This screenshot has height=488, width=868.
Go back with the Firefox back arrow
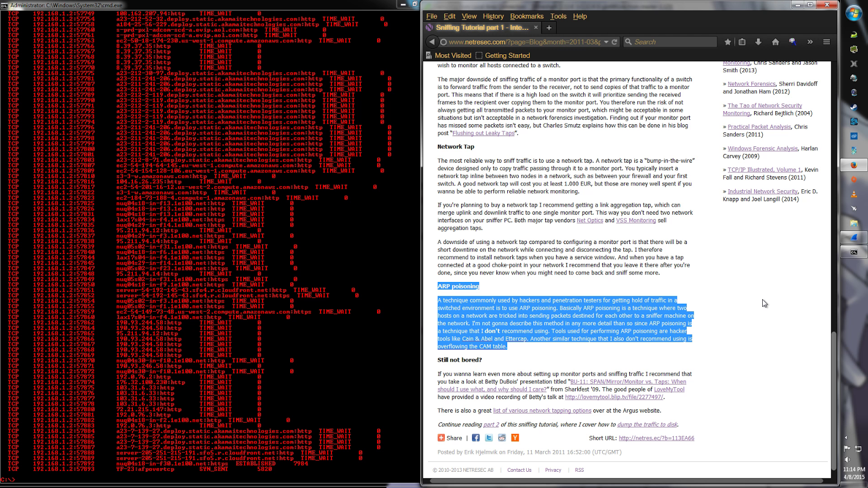pyautogui.click(x=432, y=42)
